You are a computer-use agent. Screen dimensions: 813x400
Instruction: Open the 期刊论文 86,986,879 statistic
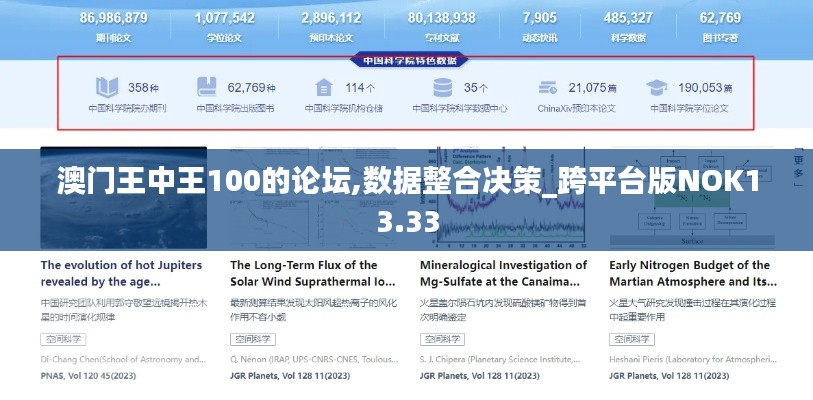[113, 26]
